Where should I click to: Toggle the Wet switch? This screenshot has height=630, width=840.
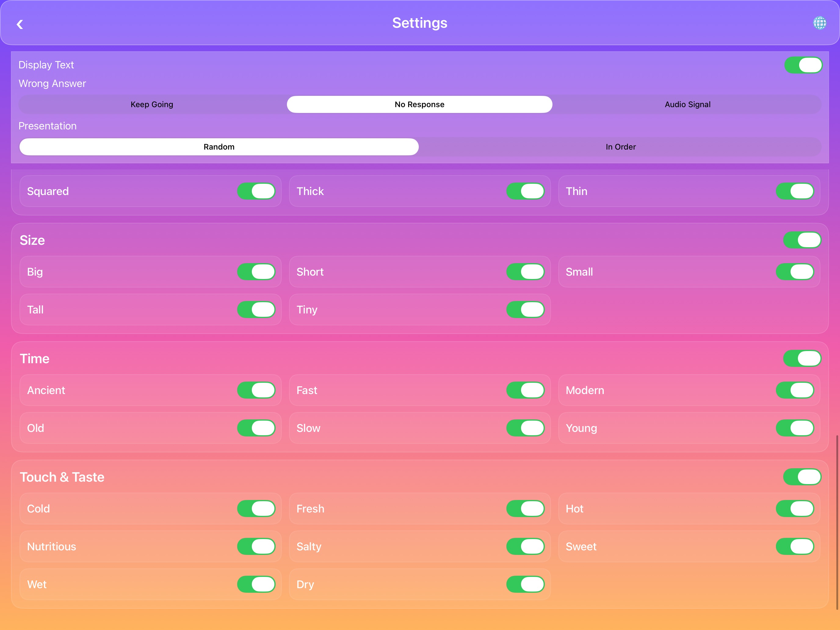coord(256,585)
